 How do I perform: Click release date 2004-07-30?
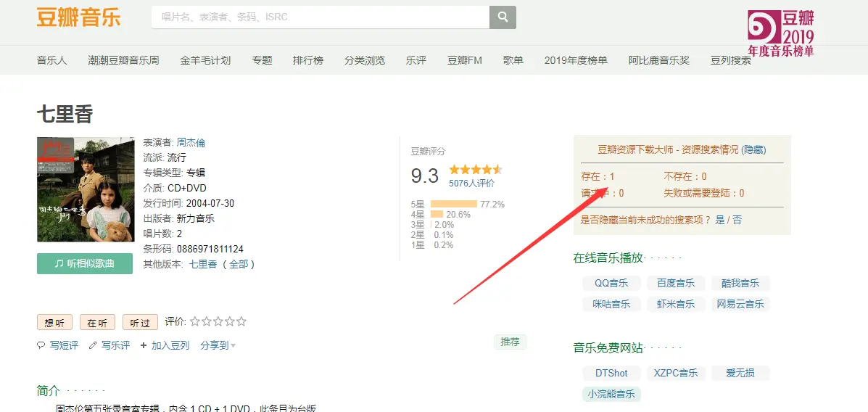click(x=210, y=203)
